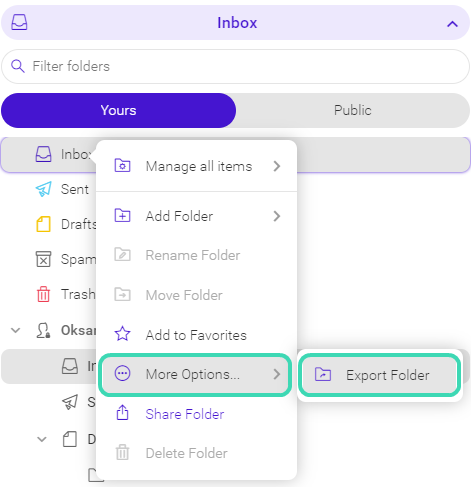Switch to Public folders
The width and height of the screenshot is (471, 488).
353,110
